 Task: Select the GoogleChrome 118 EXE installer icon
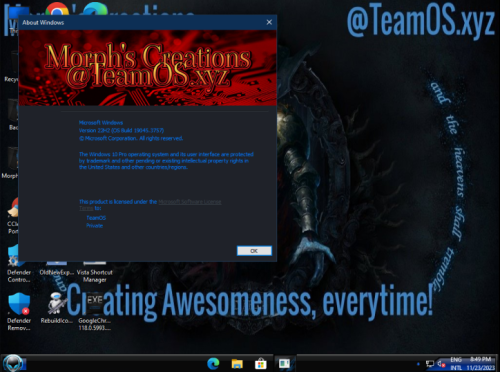(x=95, y=312)
